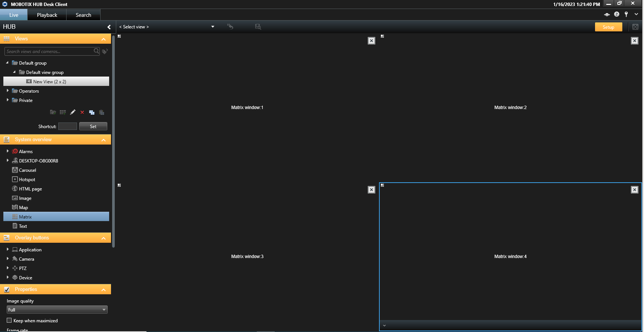644x332 pixels.
Task: Click the side panel vertical scrollbar
Action: point(113,141)
